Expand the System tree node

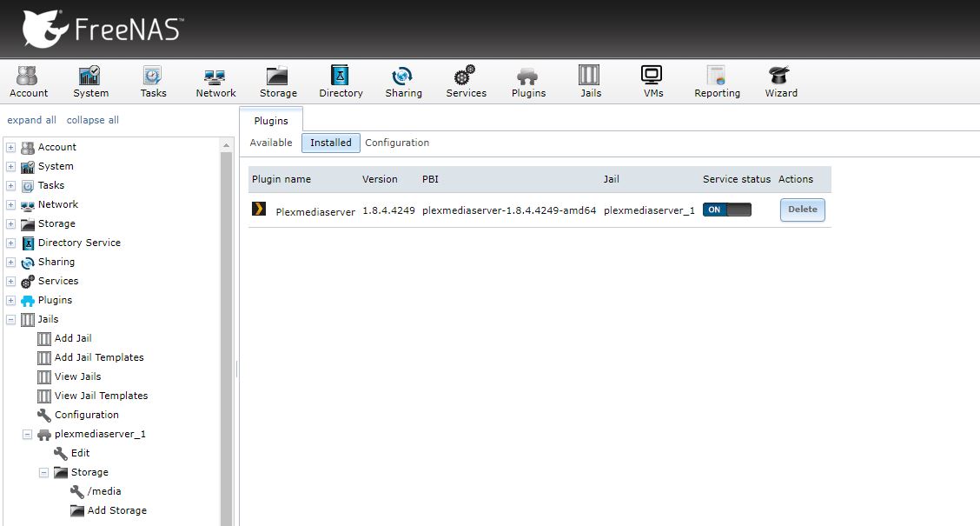10,166
